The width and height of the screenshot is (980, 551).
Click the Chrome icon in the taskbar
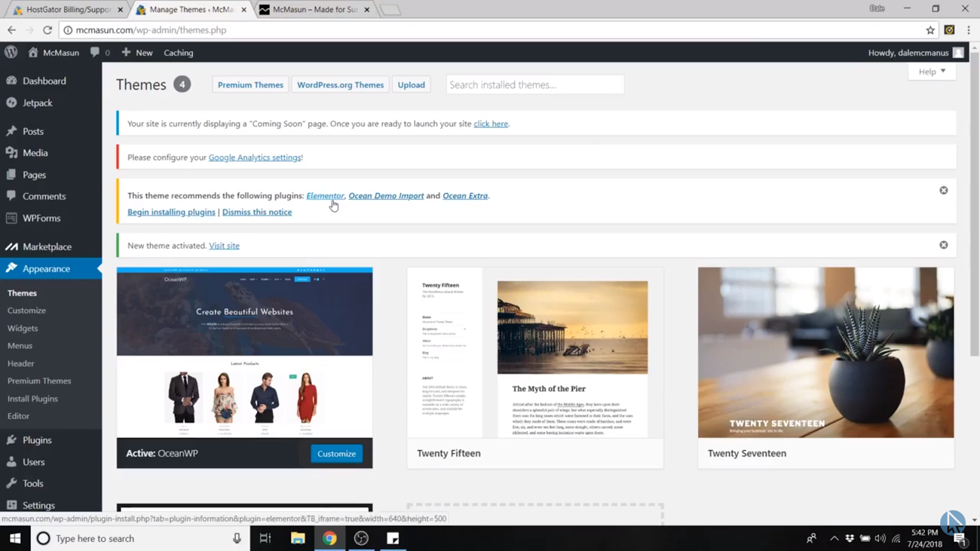[330, 539]
